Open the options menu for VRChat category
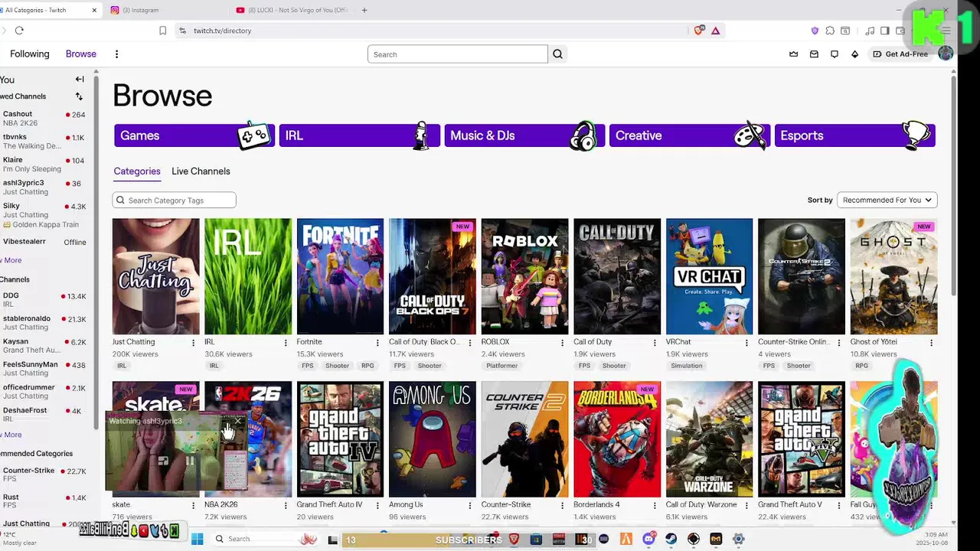 pyautogui.click(x=746, y=343)
